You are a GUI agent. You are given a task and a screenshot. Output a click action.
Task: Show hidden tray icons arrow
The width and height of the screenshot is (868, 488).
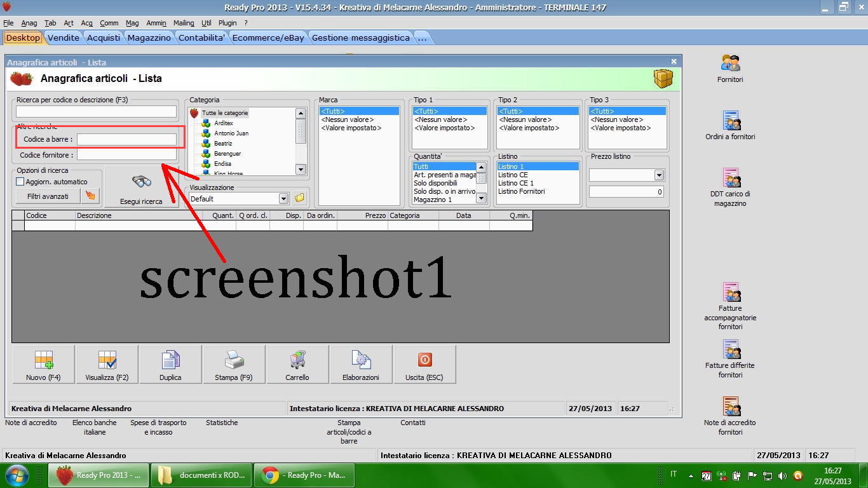tap(691, 475)
